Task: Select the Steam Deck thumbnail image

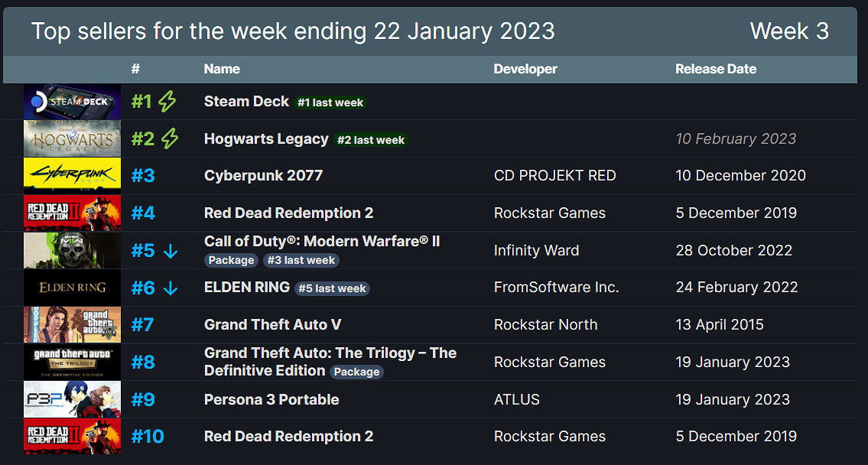Action: point(72,101)
